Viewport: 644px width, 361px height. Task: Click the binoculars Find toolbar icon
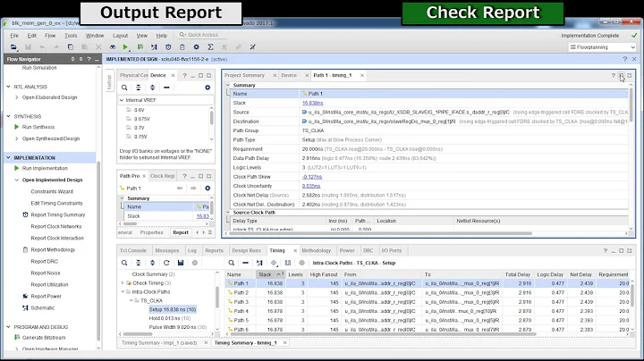(x=113, y=47)
